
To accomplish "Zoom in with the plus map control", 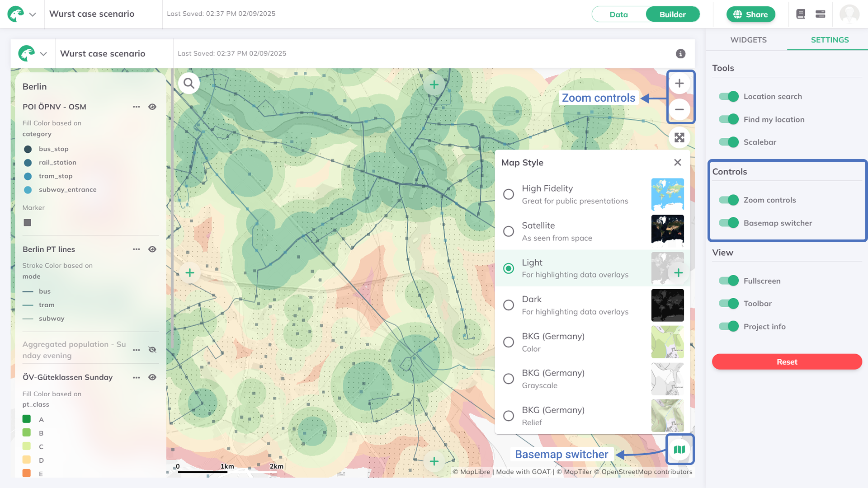I will click(x=679, y=84).
